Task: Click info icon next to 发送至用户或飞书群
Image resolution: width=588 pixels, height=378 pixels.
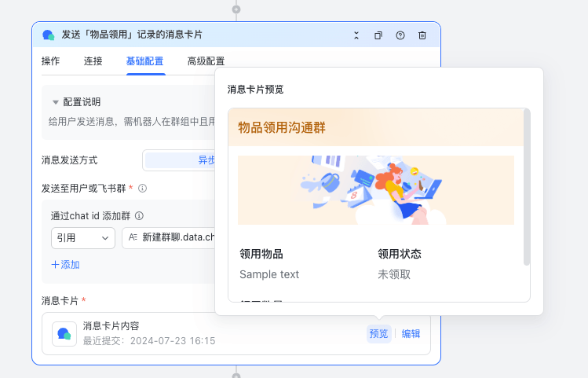Action: 143,188
